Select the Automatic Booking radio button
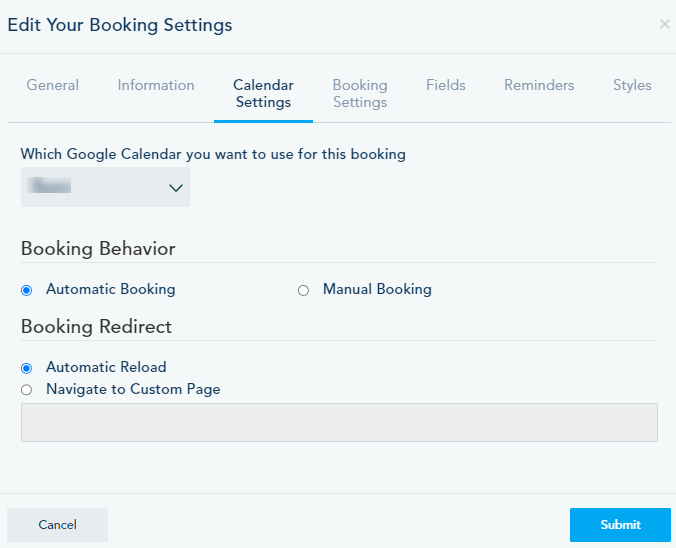The image size is (676, 548). pos(26,290)
